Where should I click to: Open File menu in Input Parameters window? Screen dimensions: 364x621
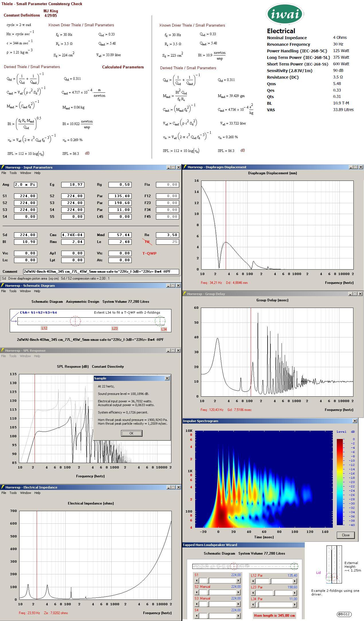tap(4, 173)
